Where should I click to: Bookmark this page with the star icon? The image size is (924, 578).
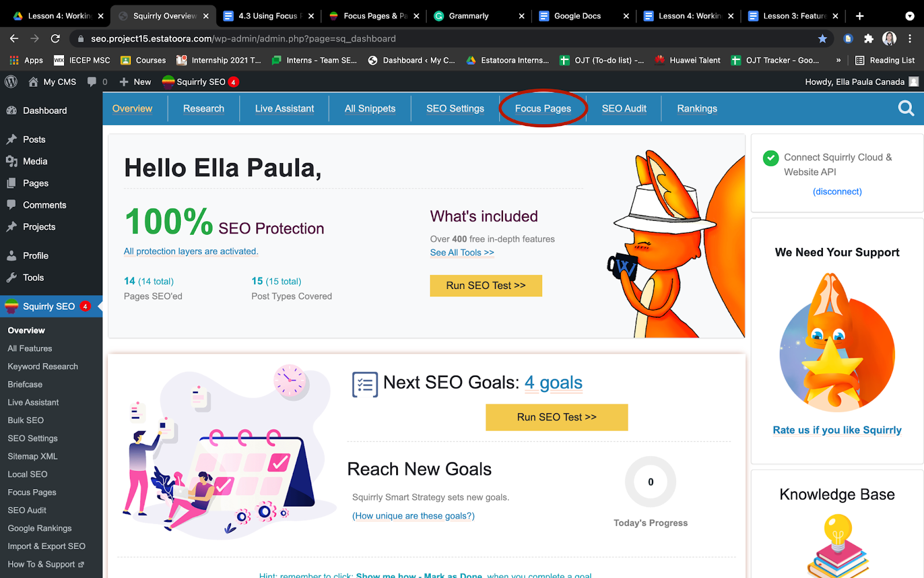pos(822,39)
